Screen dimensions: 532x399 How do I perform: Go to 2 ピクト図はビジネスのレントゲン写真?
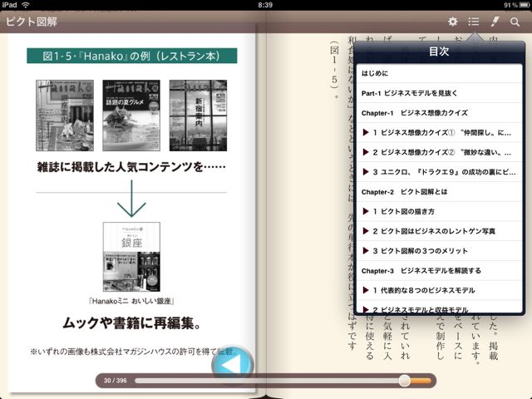[x=439, y=231]
